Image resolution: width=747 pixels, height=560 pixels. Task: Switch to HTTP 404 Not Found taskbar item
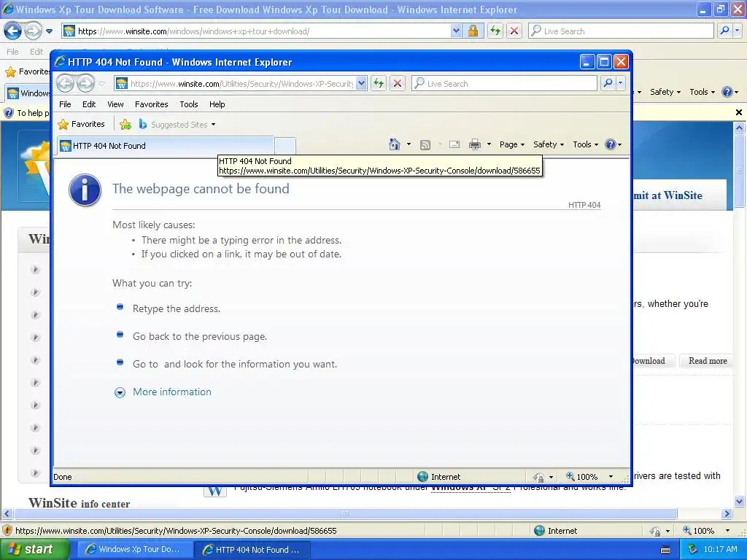[252, 549]
